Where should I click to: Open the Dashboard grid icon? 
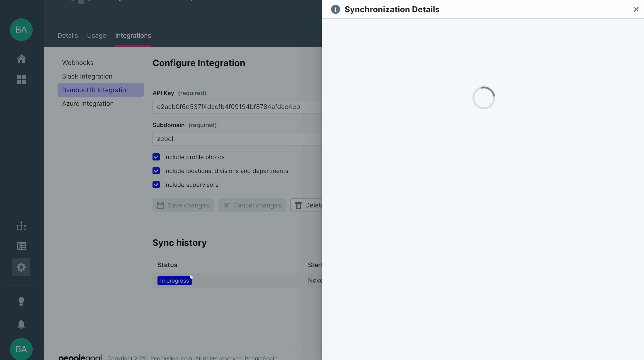point(21,79)
